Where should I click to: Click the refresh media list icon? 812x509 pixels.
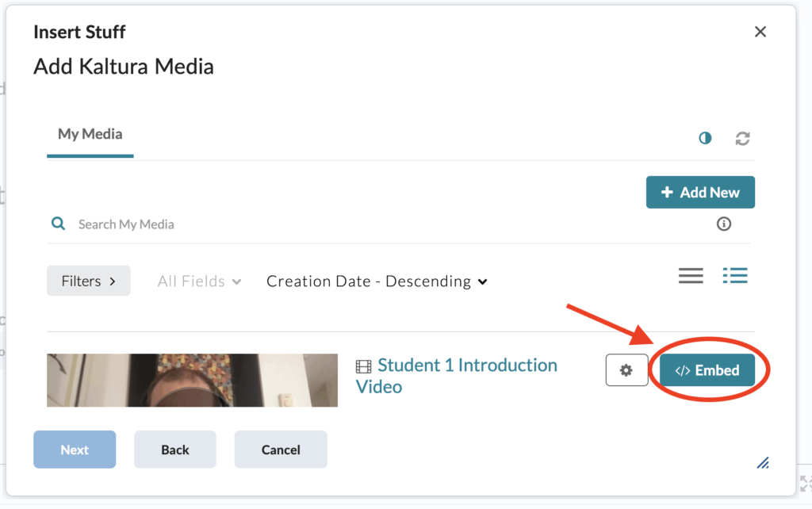[x=742, y=138]
